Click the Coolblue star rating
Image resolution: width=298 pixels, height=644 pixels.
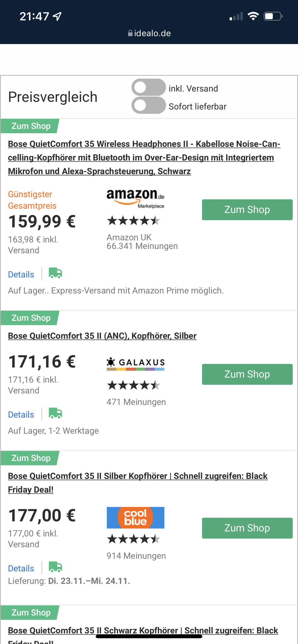pos(133,539)
